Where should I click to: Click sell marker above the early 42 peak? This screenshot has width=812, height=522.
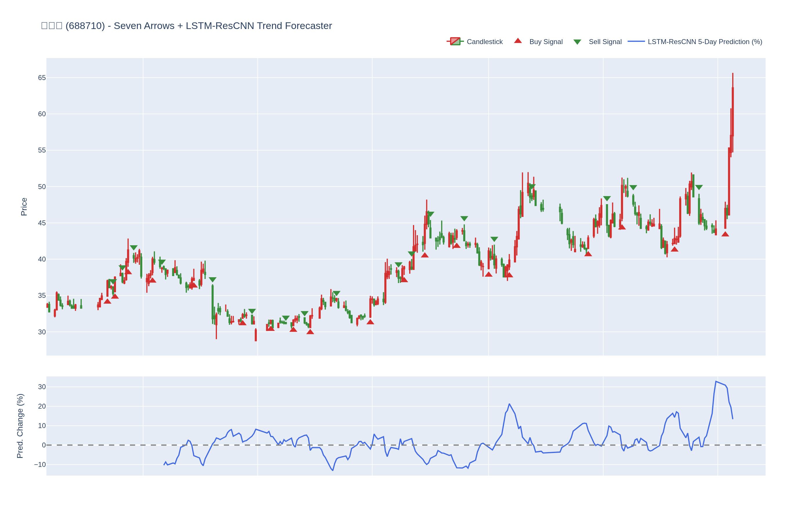pos(134,247)
